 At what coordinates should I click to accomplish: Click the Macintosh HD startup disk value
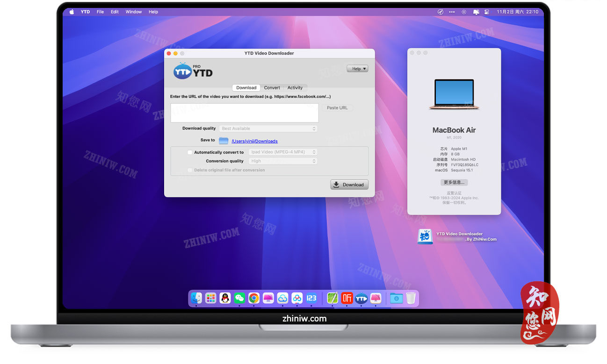pos(463,160)
